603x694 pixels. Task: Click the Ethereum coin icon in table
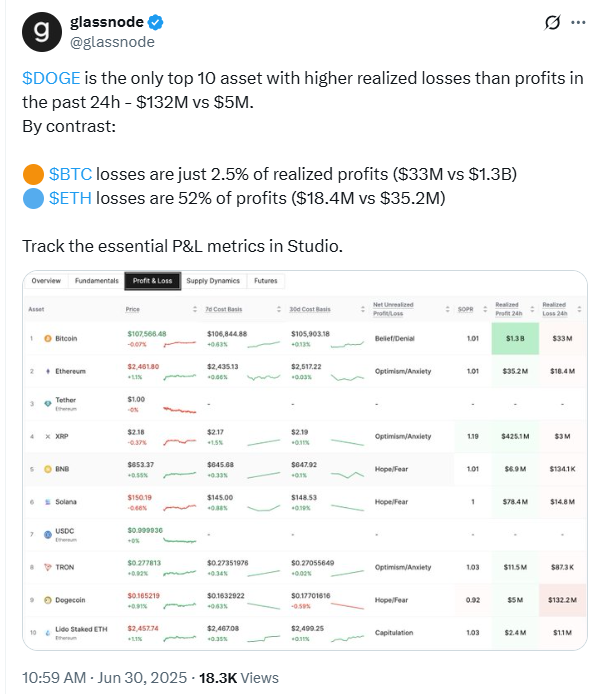47,370
